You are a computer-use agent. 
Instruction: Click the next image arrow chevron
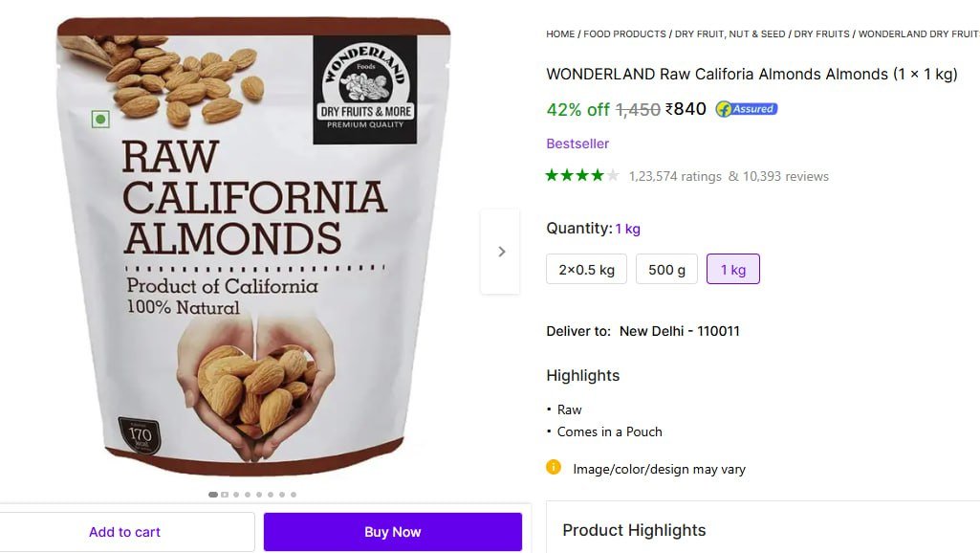(501, 252)
